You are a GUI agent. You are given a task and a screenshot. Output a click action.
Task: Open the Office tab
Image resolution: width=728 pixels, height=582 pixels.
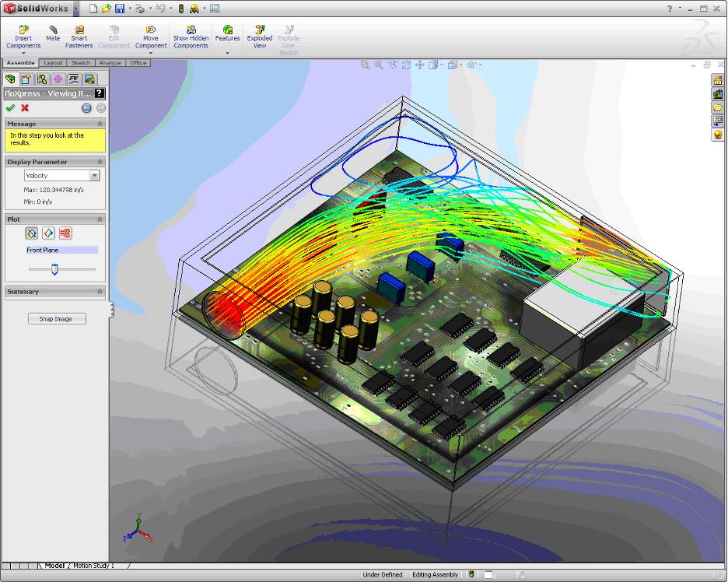tap(138, 63)
